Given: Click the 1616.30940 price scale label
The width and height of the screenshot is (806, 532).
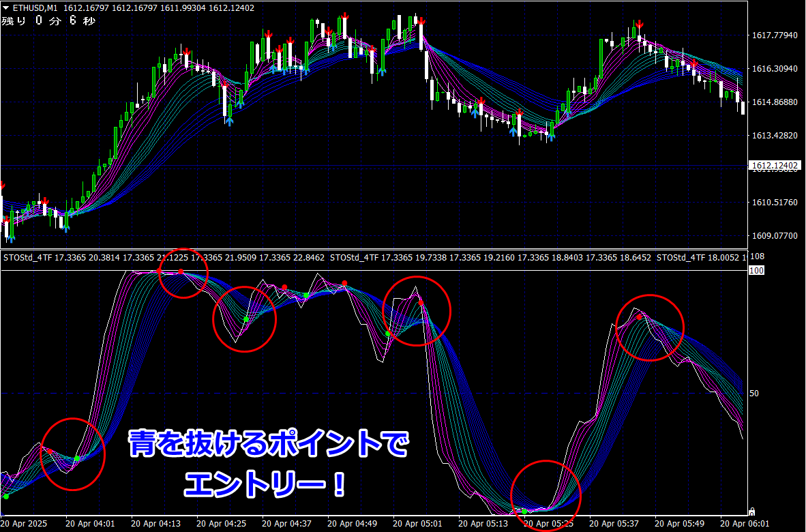Looking at the screenshot, I should pos(775,69).
